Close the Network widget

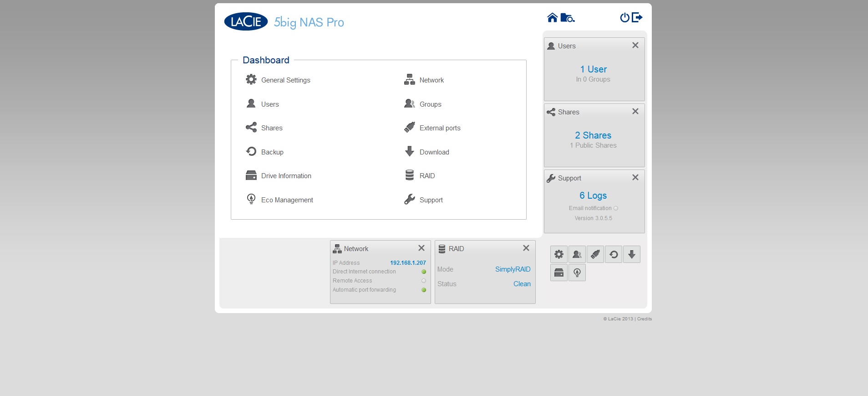tap(421, 248)
